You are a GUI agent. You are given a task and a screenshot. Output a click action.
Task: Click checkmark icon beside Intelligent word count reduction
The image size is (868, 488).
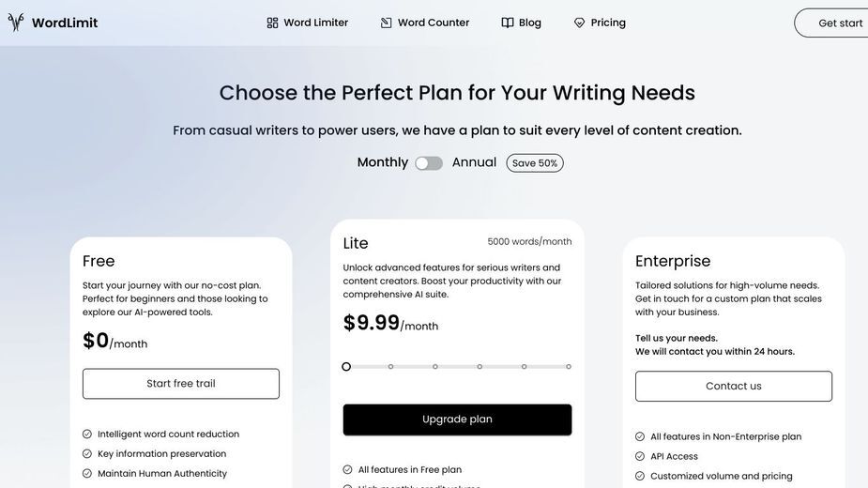(x=87, y=435)
